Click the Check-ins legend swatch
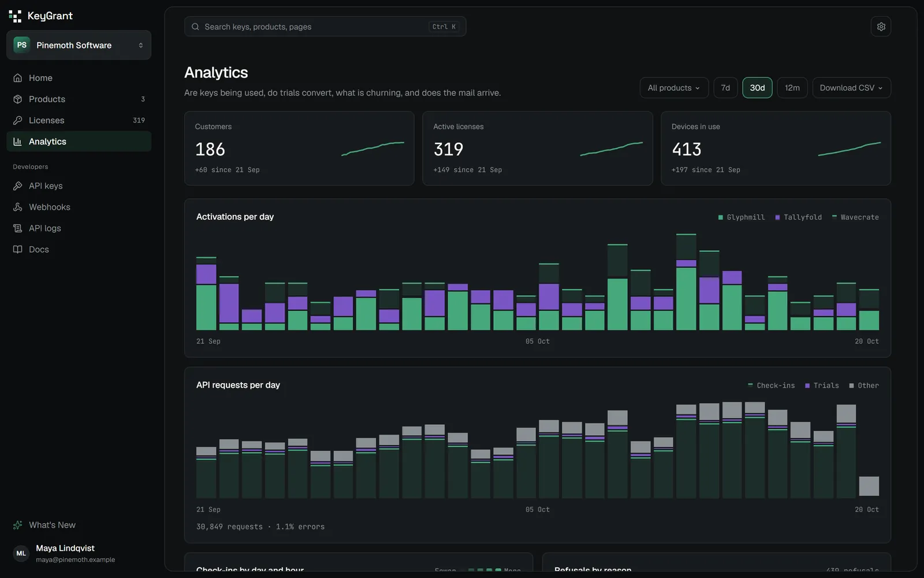This screenshot has width=924, height=578. pos(750,385)
